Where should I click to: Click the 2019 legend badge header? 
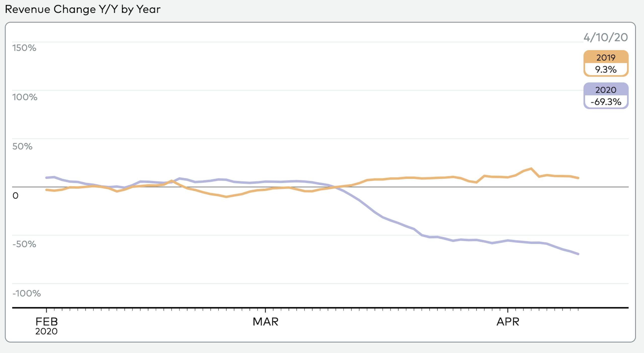(606, 57)
